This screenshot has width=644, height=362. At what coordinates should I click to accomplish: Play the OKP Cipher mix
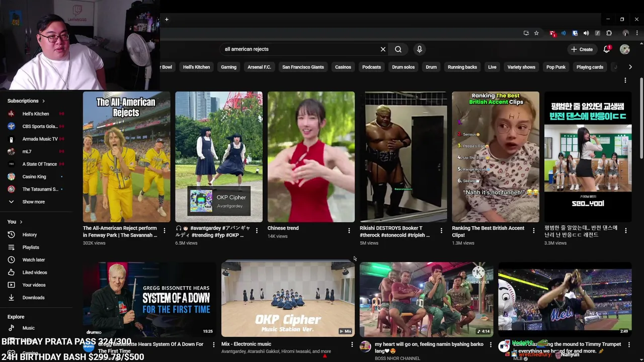point(288,299)
